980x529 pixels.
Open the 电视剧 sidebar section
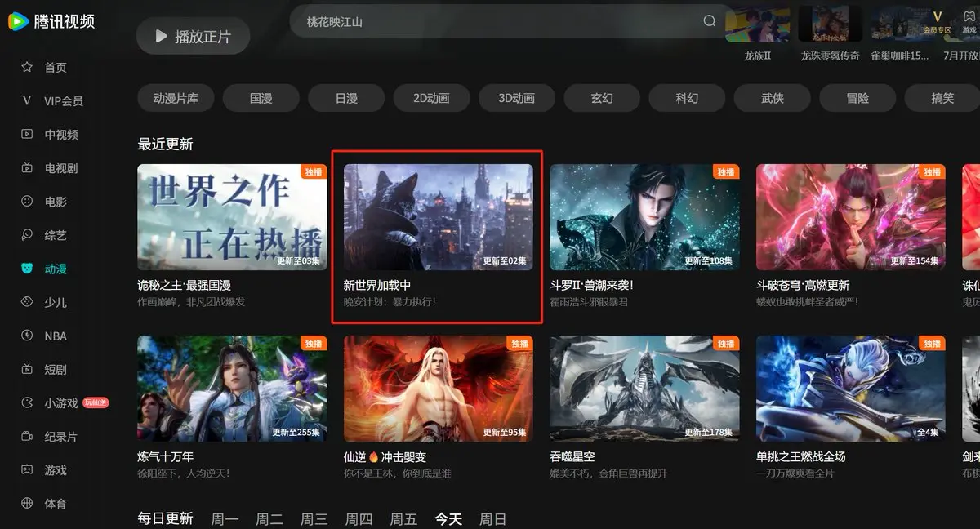click(61, 168)
